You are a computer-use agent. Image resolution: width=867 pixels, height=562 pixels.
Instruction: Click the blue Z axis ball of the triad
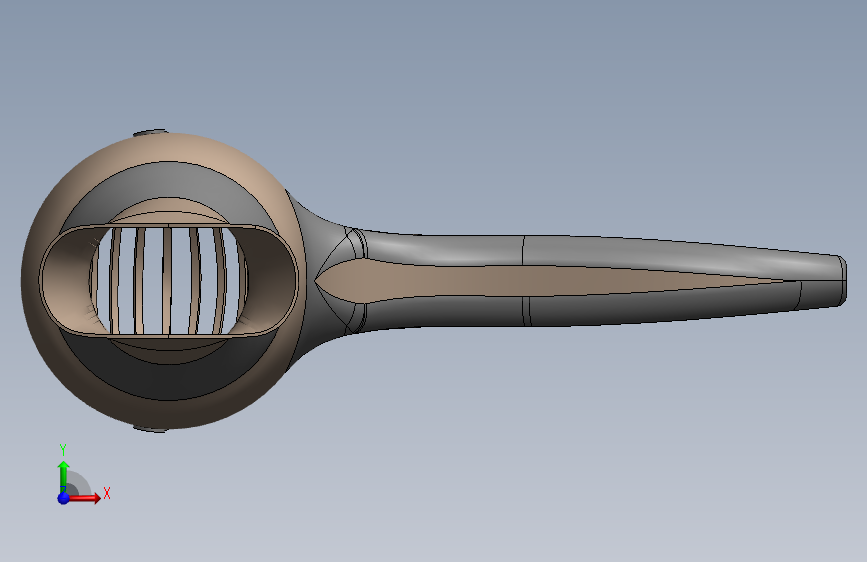click(63, 498)
